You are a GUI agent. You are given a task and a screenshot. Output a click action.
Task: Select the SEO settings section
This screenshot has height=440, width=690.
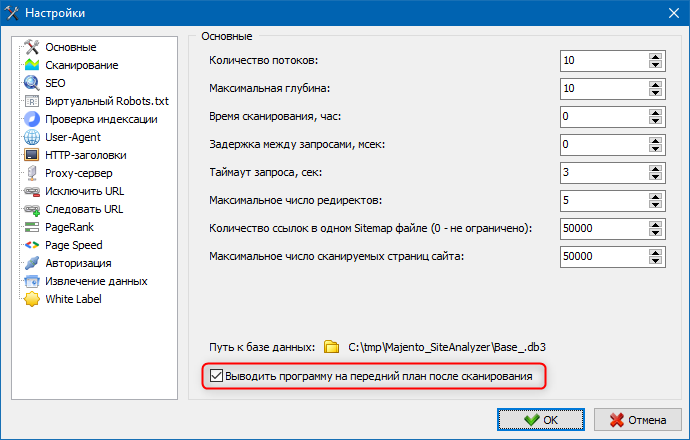(55, 83)
